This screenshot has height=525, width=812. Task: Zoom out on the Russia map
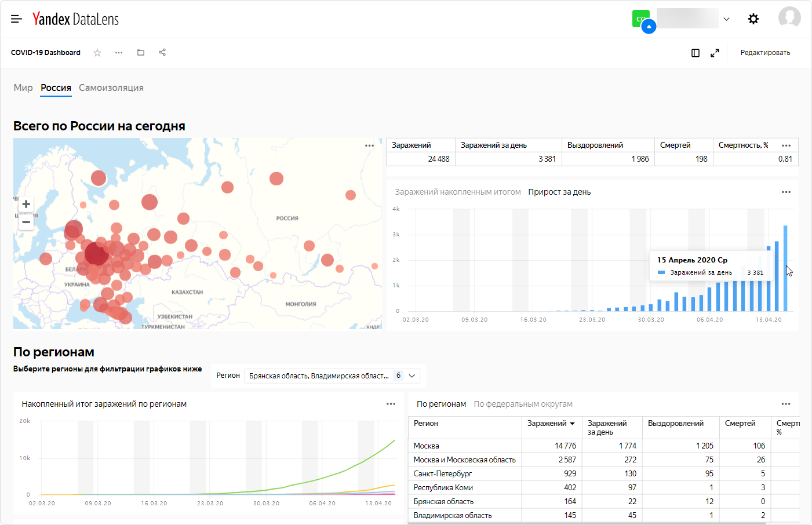pos(26,222)
